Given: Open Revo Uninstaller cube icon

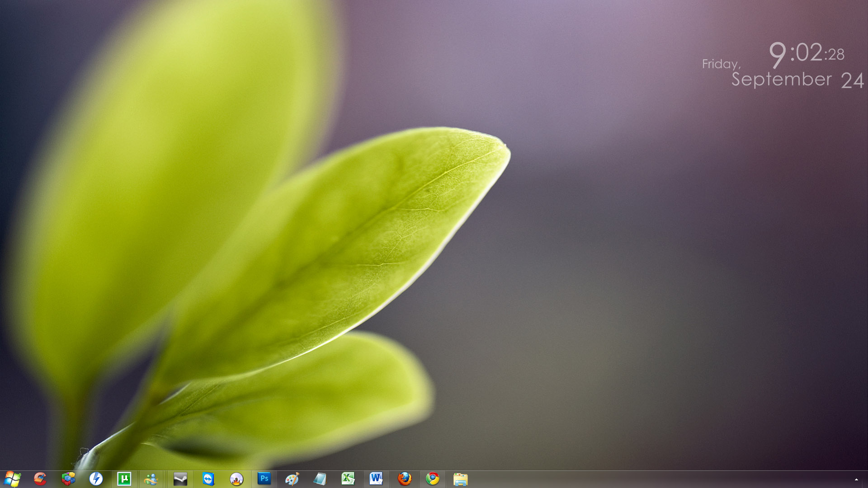Looking at the screenshot, I should pos(68,479).
